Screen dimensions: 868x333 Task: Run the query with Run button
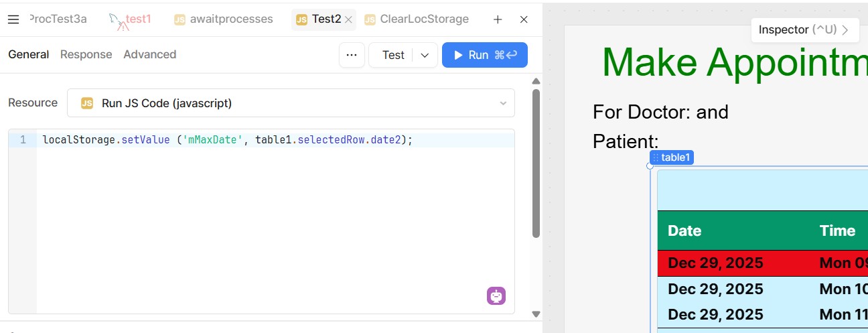[x=484, y=55]
